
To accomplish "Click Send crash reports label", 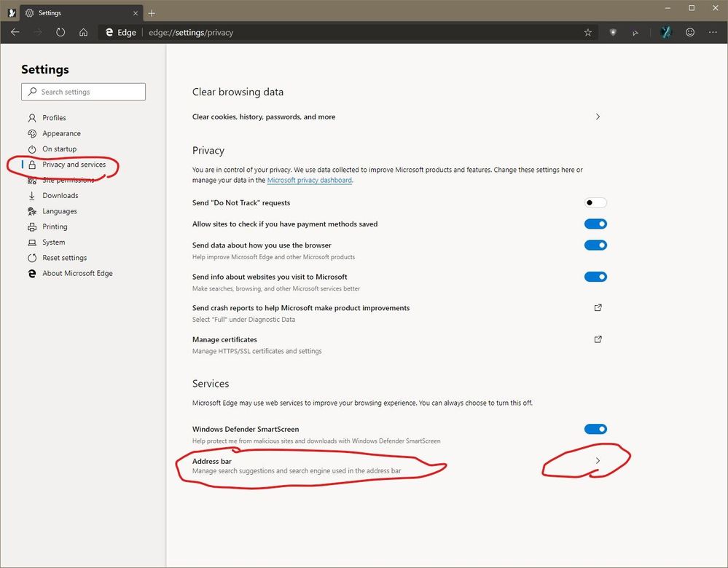I will pos(301,308).
